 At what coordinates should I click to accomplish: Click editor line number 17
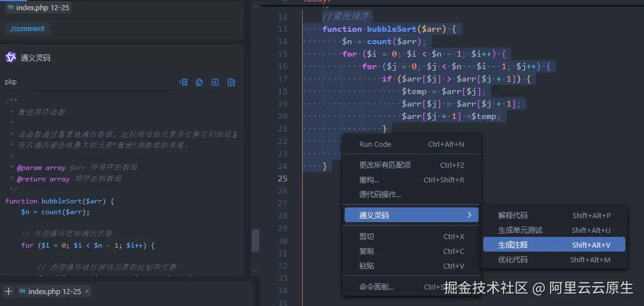(282, 79)
